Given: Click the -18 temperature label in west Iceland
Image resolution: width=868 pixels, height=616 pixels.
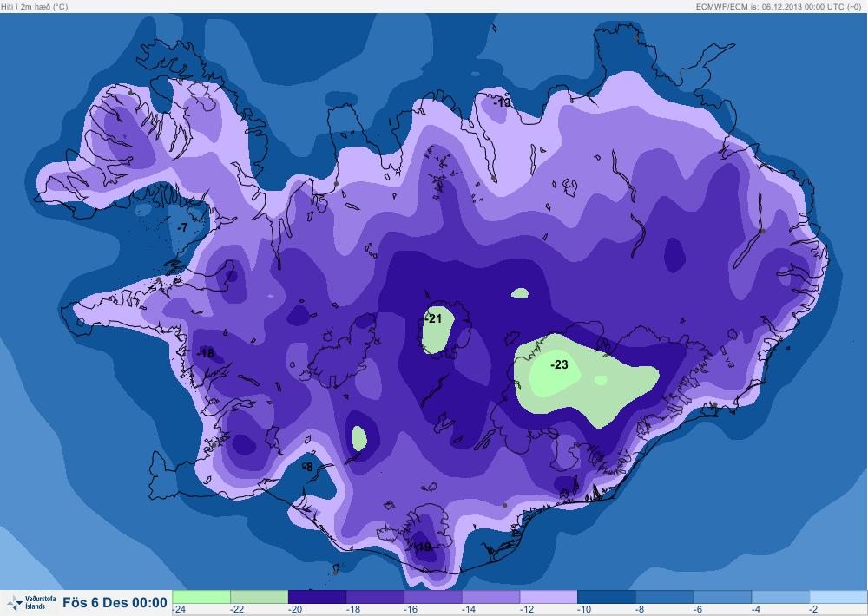Looking at the screenshot, I should [206, 354].
